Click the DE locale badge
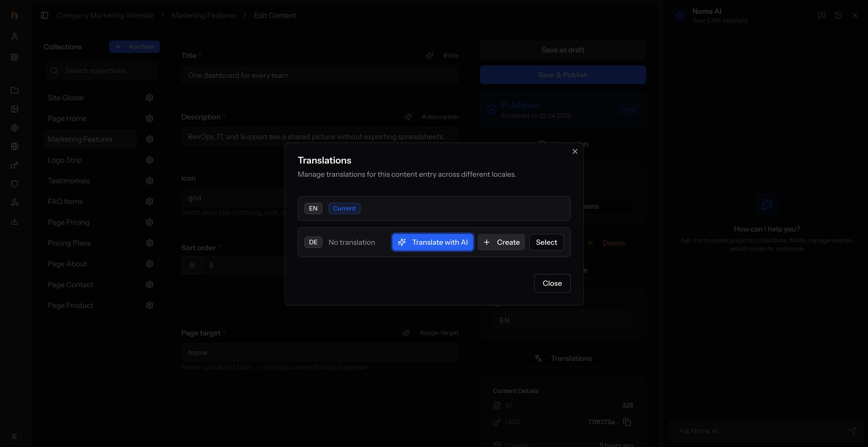 point(313,242)
